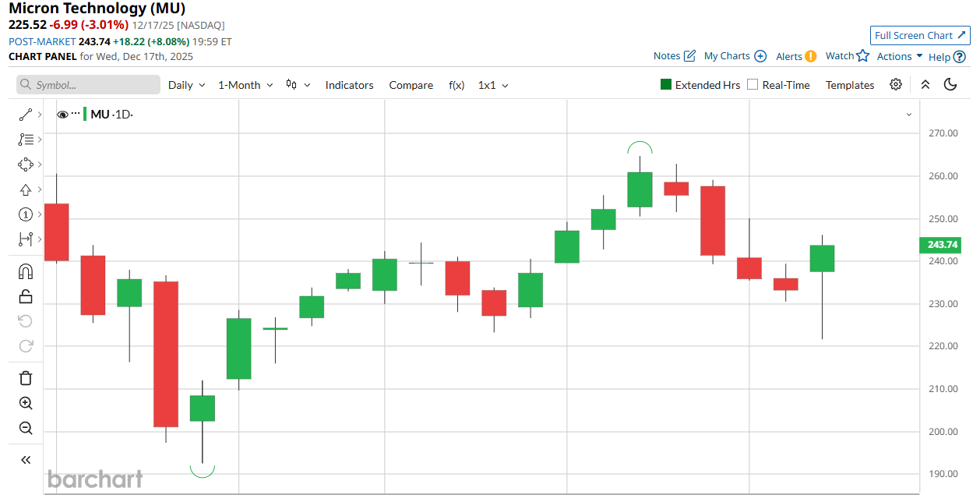Toggle the drawings lock icon
Image resolution: width=980 pixels, height=495 pixels.
[x=26, y=296]
